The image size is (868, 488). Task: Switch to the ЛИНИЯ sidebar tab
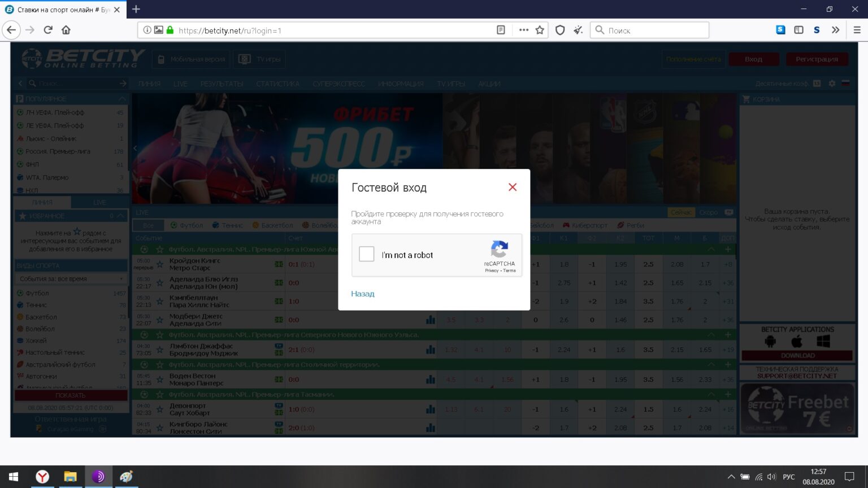click(x=42, y=202)
